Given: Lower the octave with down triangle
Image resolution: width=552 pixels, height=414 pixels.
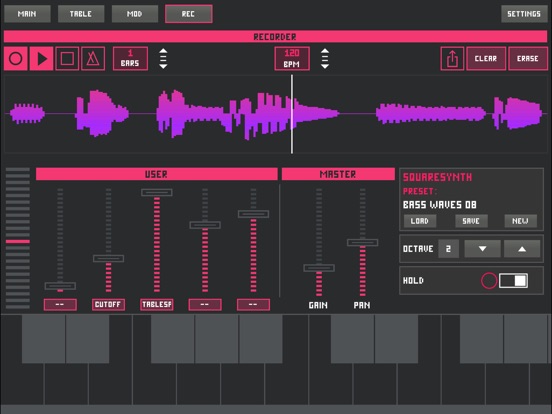Looking at the screenshot, I should [x=483, y=249].
